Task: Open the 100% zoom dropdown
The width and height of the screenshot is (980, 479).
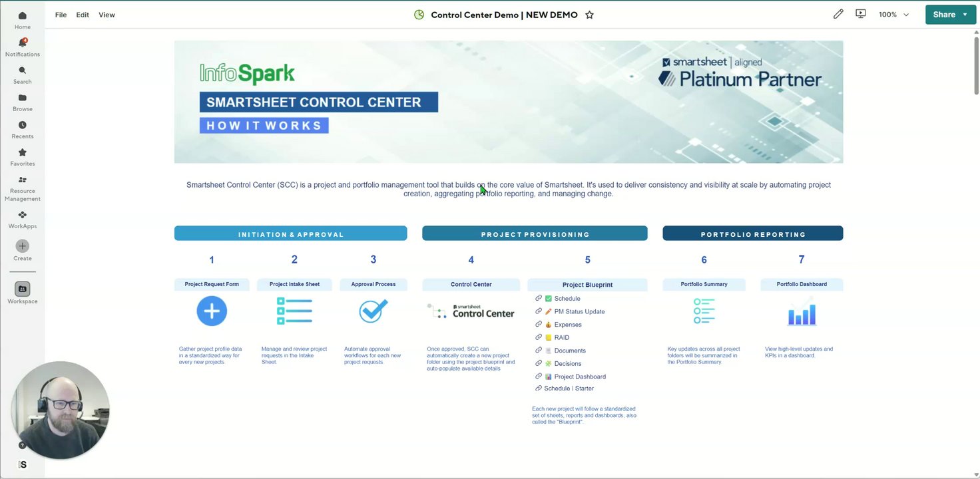Action: click(893, 14)
